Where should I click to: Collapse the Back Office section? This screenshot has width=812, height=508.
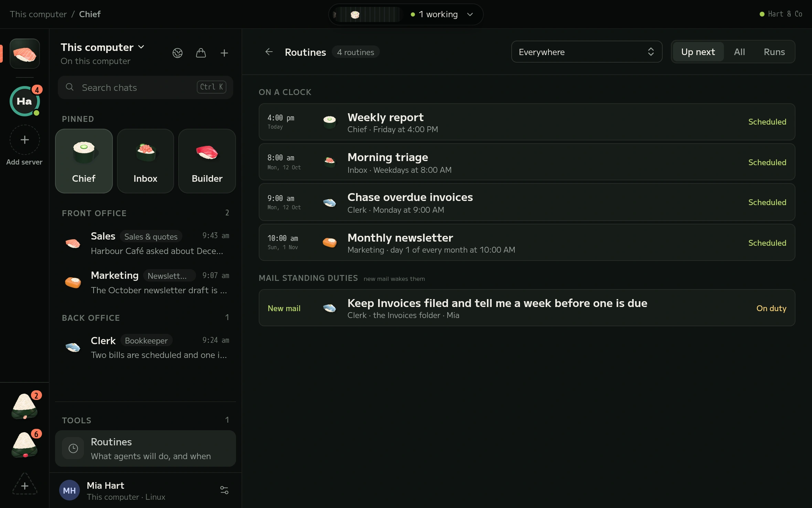click(x=145, y=318)
